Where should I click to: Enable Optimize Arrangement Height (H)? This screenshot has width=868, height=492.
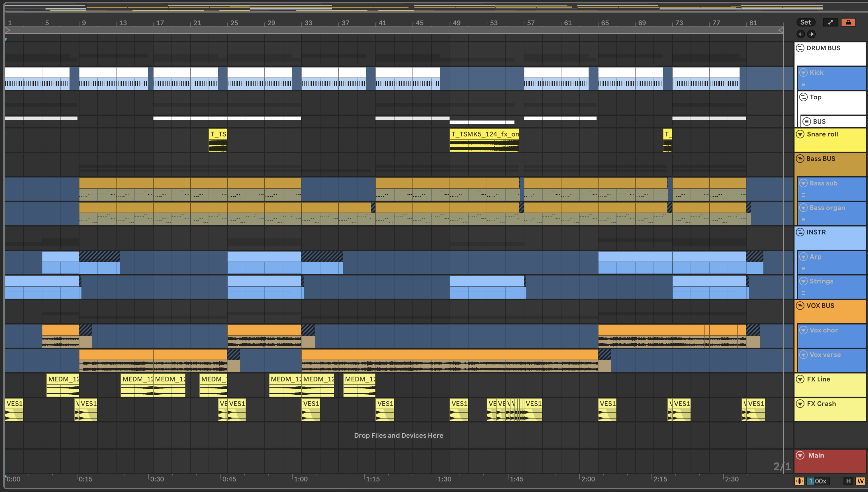click(848, 481)
